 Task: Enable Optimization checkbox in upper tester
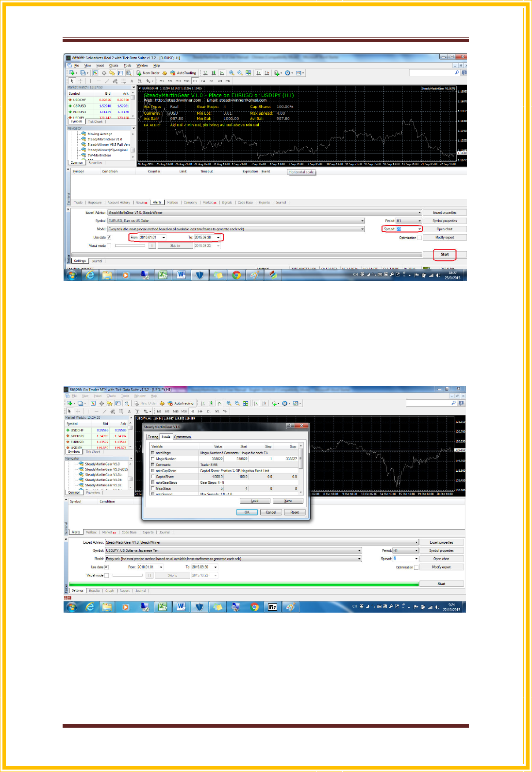pos(419,238)
